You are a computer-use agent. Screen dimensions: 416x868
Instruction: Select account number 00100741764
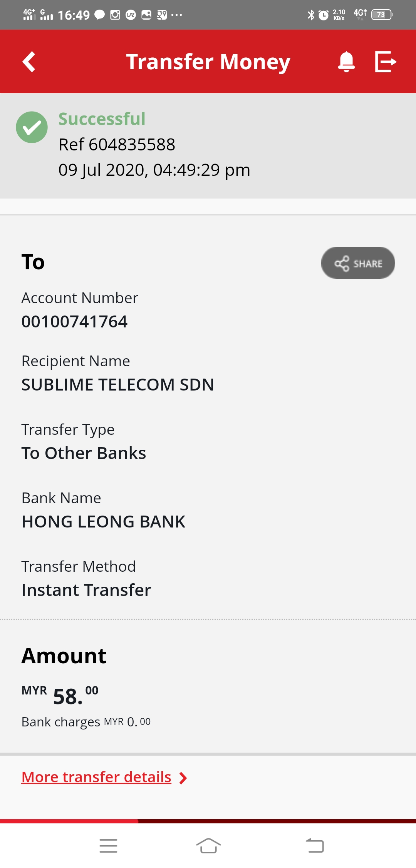74,322
